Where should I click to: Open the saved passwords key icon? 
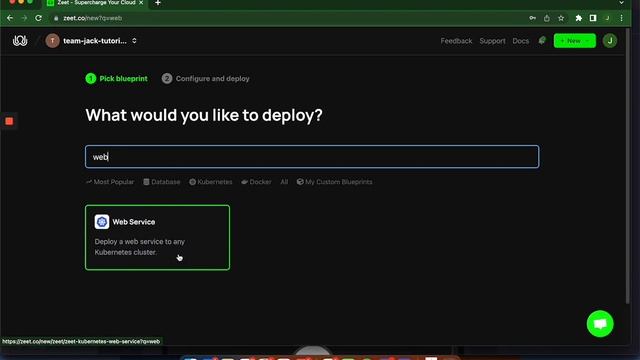coord(532,18)
